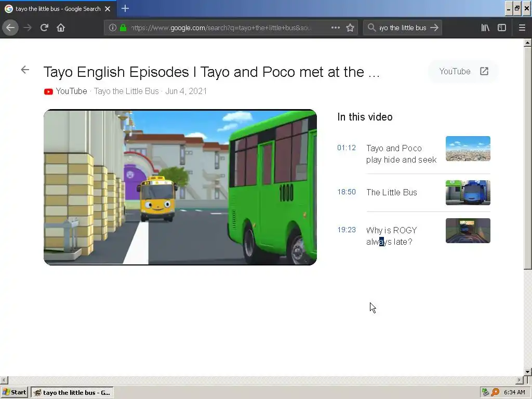Close the tayo the little bus tab
Viewport: 532px width, 399px height.
click(x=108, y=9)
